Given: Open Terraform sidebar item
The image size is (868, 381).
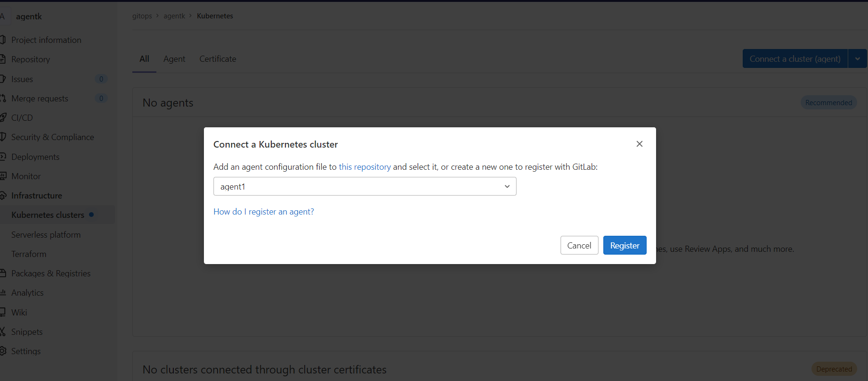Looking at the screenshot, I should tap(29, 254).
